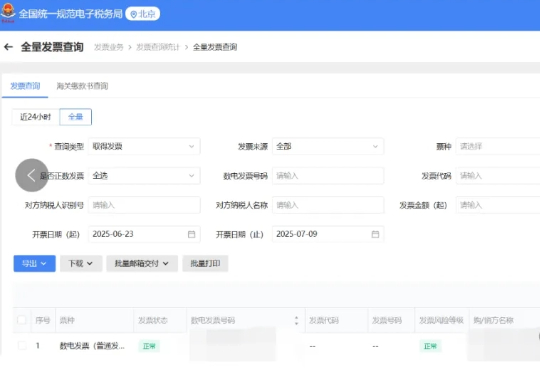540x372 pixels.
Task: Open the 发票查询统计 breadcrumb link
Action: [x=158, y=47]
